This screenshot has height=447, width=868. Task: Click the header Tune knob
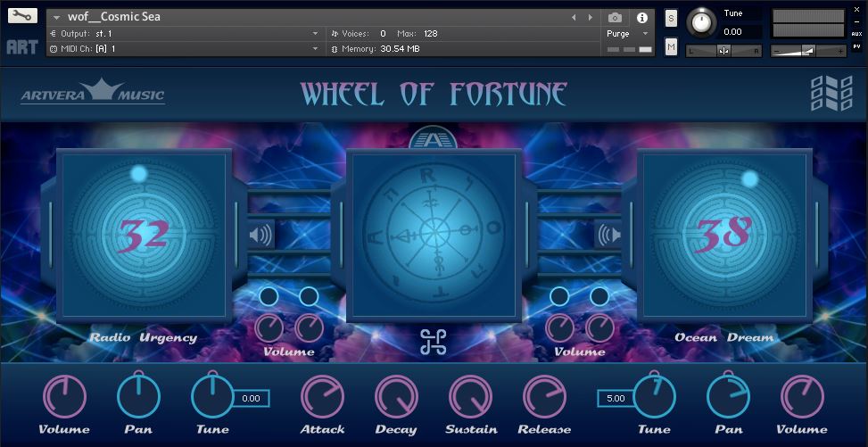point(701,22)
